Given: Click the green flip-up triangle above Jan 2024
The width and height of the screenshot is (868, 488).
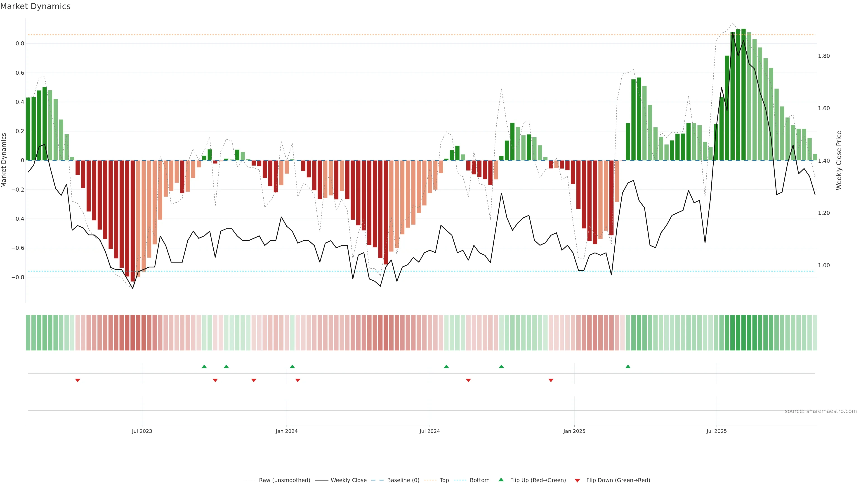Looking at the screenshot, I should tap(292, 366).
